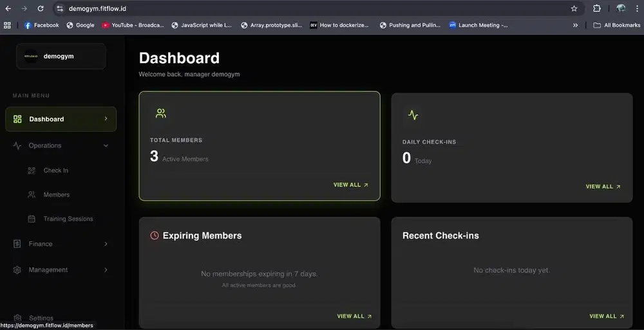
Task: Click the Expiring Members clock icon
Action: [155, 235]
